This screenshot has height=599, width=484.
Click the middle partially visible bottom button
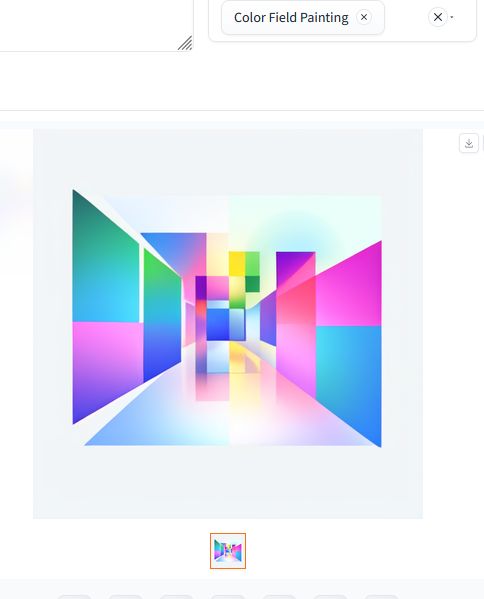[x=228, y=597]
